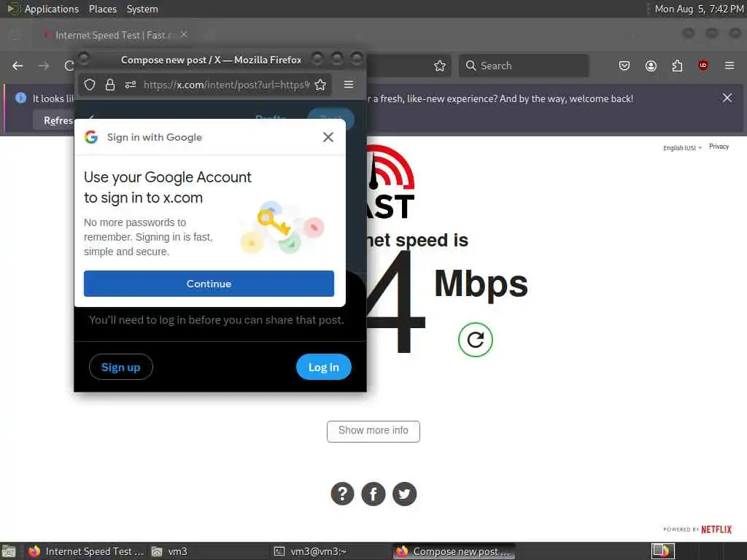The width and height of the screenshot is (747, 560).
Task: Click the Netflix logo link
Action: point(716,529)
